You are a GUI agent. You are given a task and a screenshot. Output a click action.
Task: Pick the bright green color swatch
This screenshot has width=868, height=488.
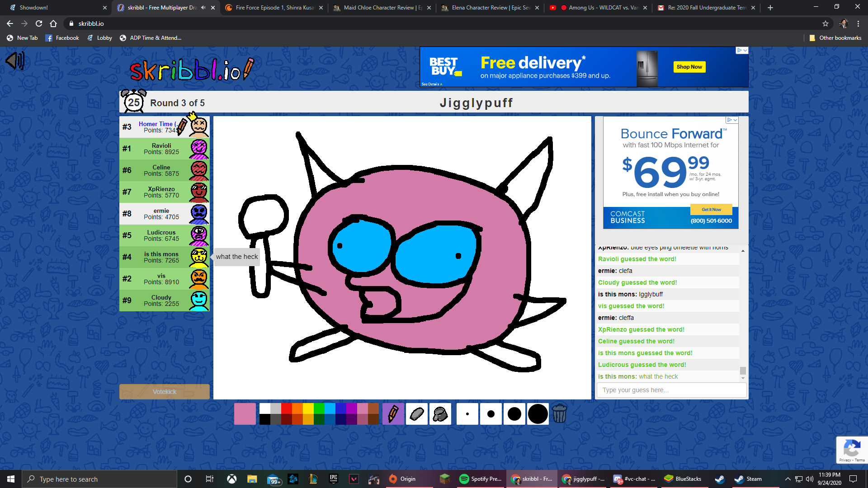pyautogui.click(x=319, y=408)
